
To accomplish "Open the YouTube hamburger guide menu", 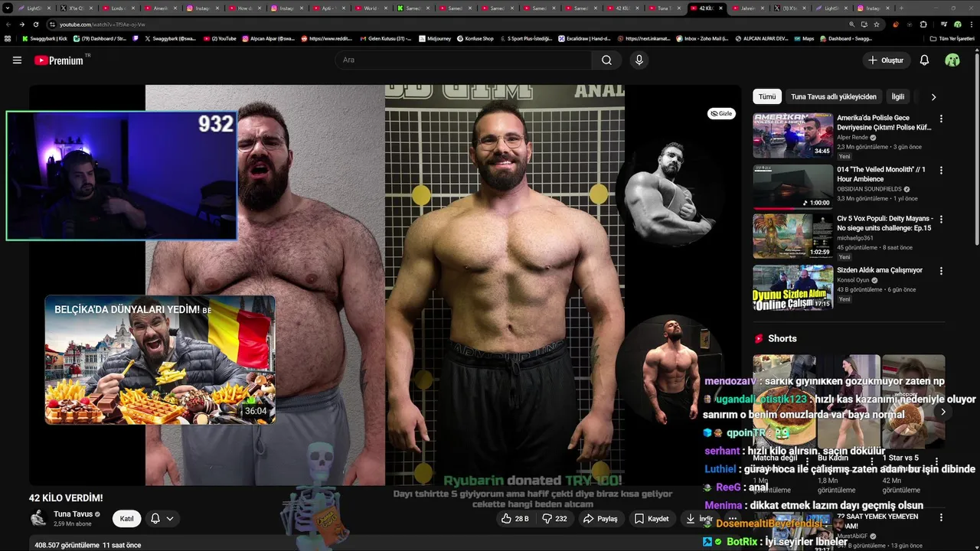I will (x=17, y=60).
